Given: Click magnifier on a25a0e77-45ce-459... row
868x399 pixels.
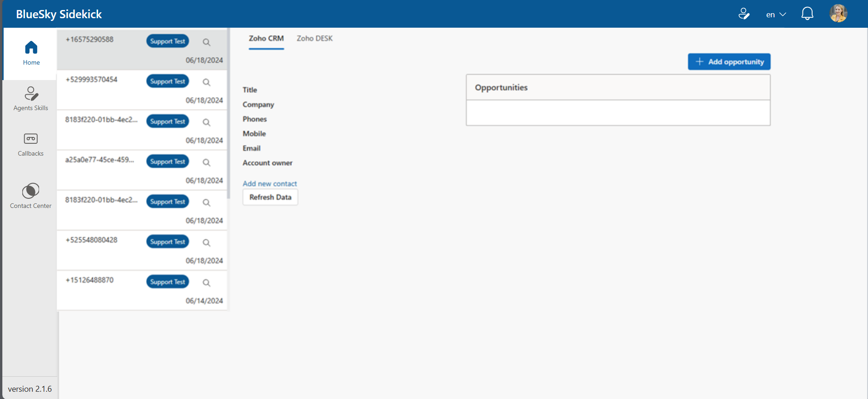Looking at the screenshot, I should tap(206, 162).
